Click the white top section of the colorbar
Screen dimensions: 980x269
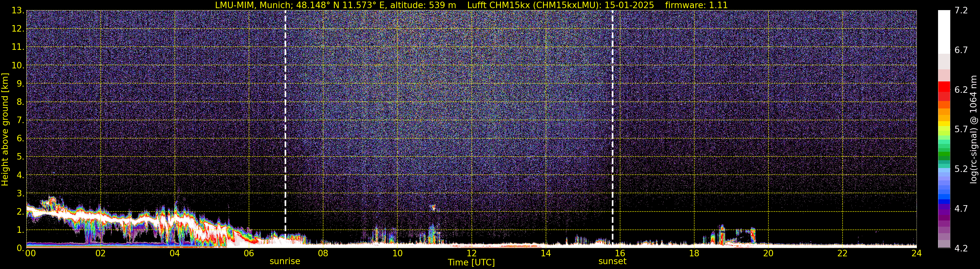click(944, 32)
